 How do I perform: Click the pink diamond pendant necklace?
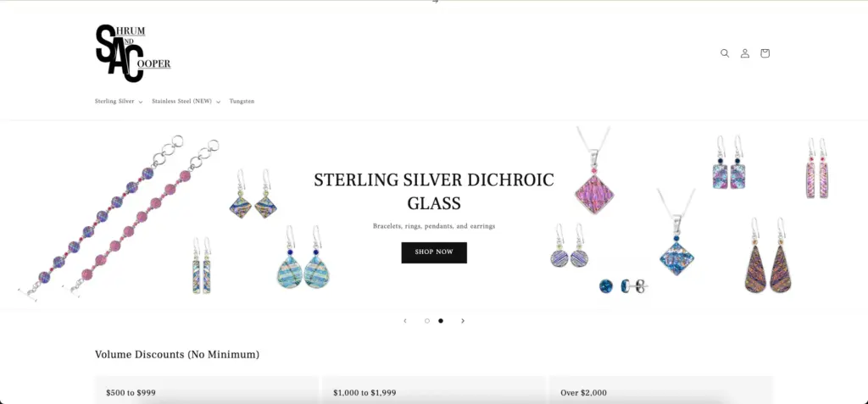pos(593,170)
